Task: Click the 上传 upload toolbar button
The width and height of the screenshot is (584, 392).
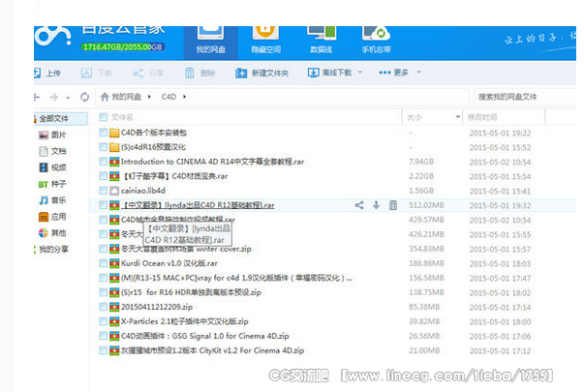Action: click(x=47, y=73)
